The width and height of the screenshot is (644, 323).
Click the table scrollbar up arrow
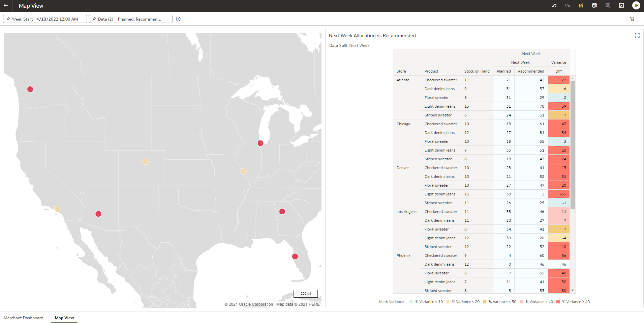click(x=573, y=79)
